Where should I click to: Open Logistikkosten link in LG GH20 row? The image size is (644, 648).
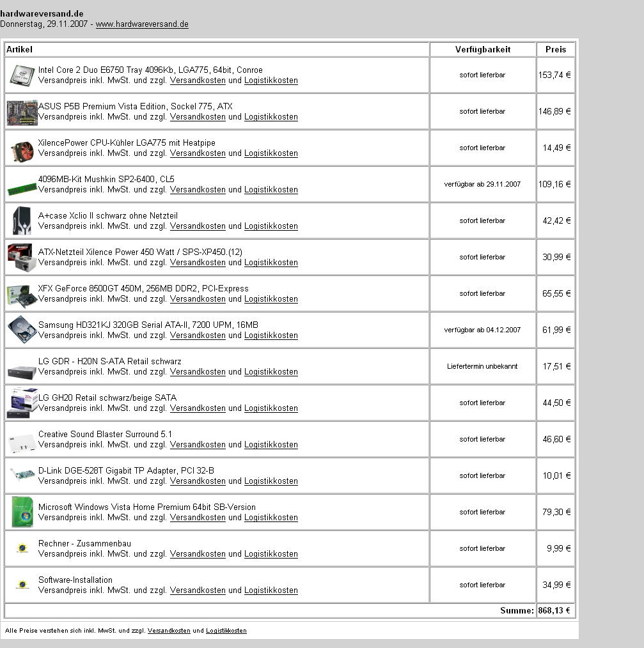pos(271,408)
